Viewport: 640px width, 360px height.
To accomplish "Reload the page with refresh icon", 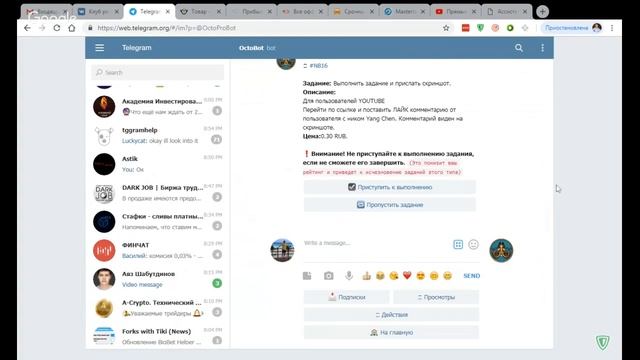I will coord(57,28).
